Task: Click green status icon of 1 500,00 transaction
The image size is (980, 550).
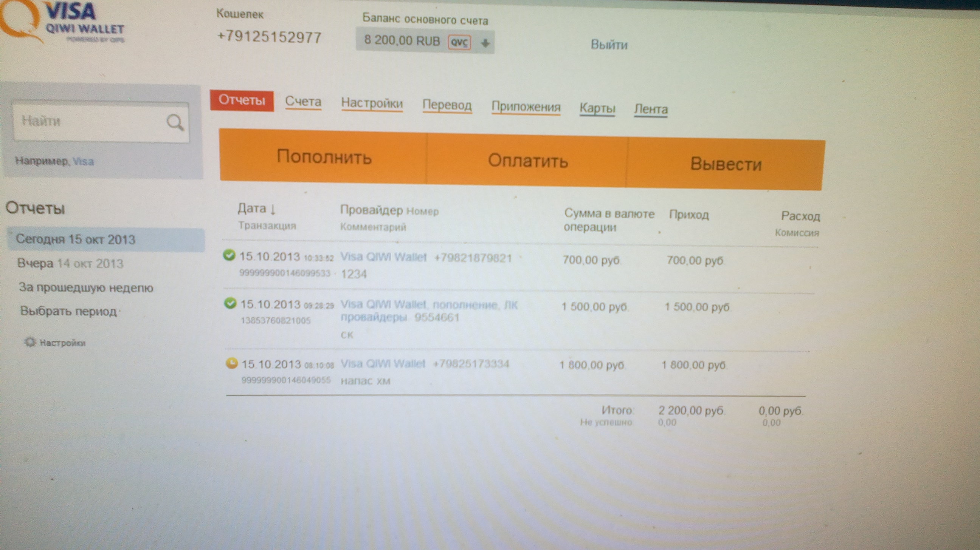Action: (x=230, y=303)
